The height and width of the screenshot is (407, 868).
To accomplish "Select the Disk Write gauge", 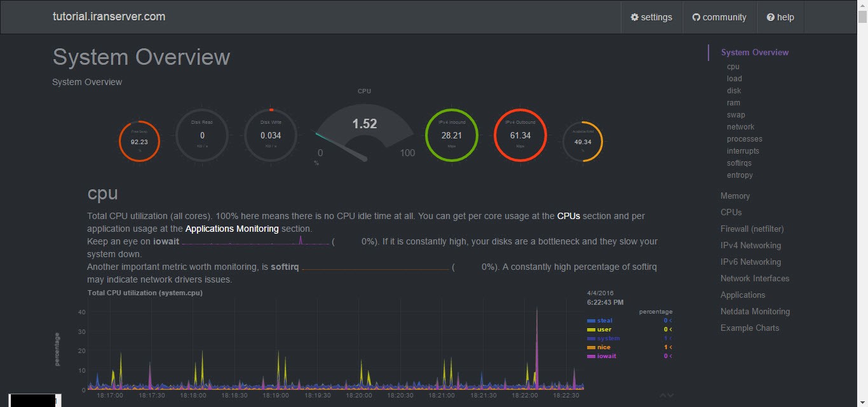I will pos(271,135).
